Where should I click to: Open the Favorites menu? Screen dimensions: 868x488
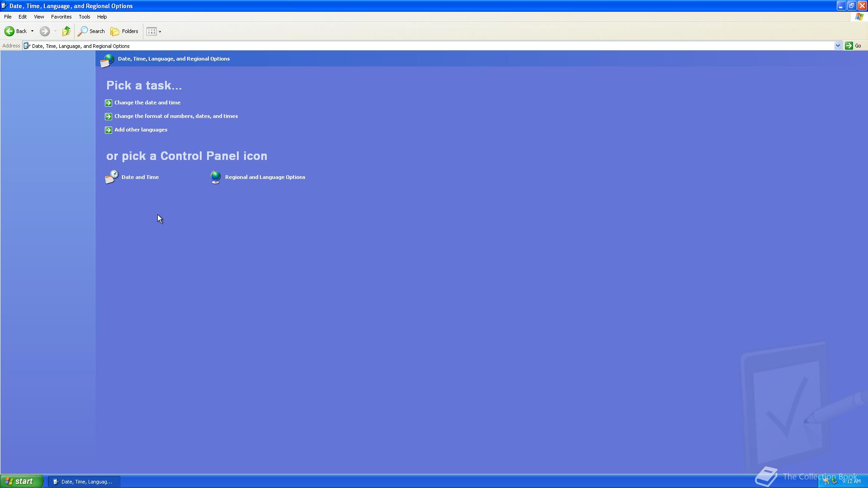(61, 17)
